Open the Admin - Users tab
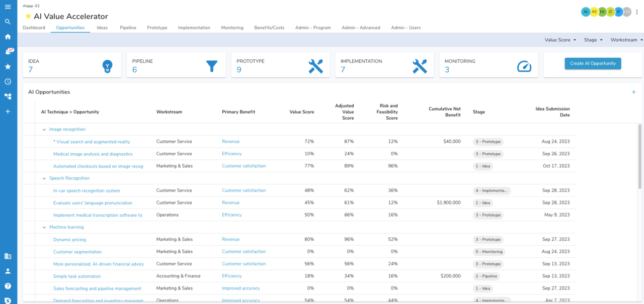The image size is (644, 304). [406, 28]
